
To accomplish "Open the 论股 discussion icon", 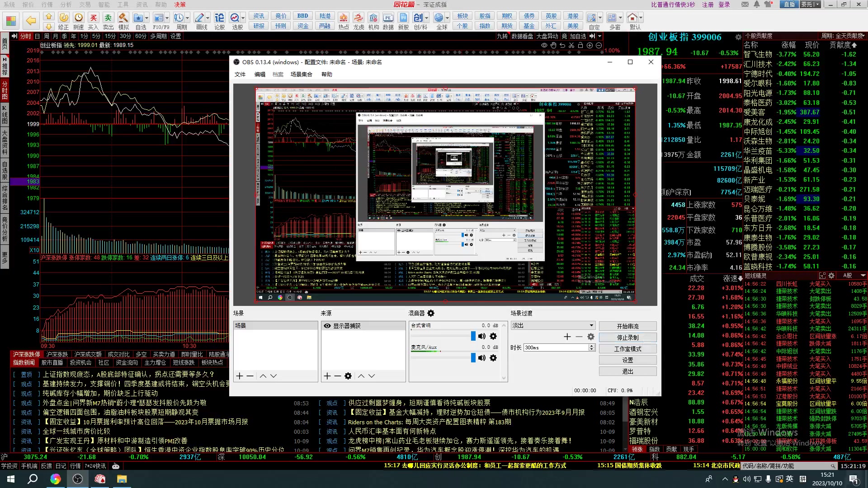I will (219, 18).
